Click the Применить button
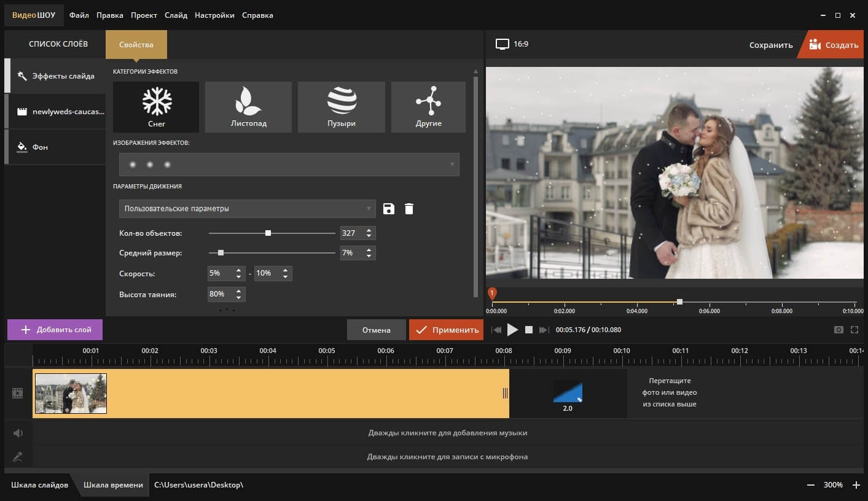868x501 pixels. 446,330
